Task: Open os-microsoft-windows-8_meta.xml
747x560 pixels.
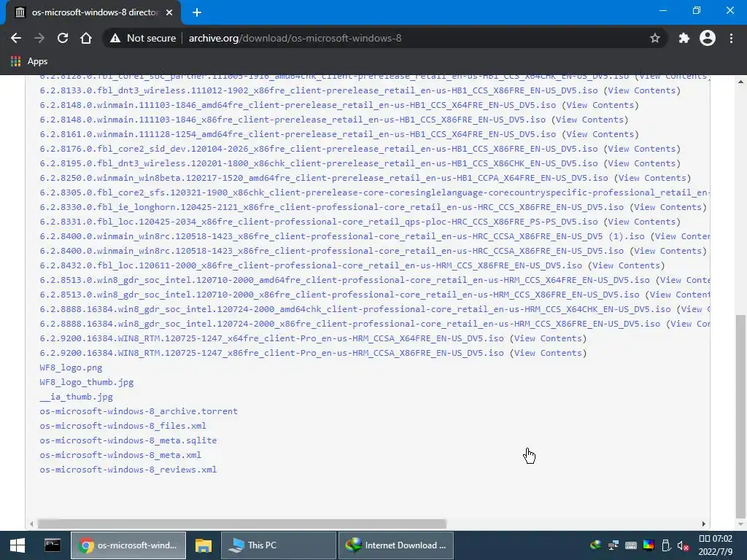Action: click(x=120, y=455)
